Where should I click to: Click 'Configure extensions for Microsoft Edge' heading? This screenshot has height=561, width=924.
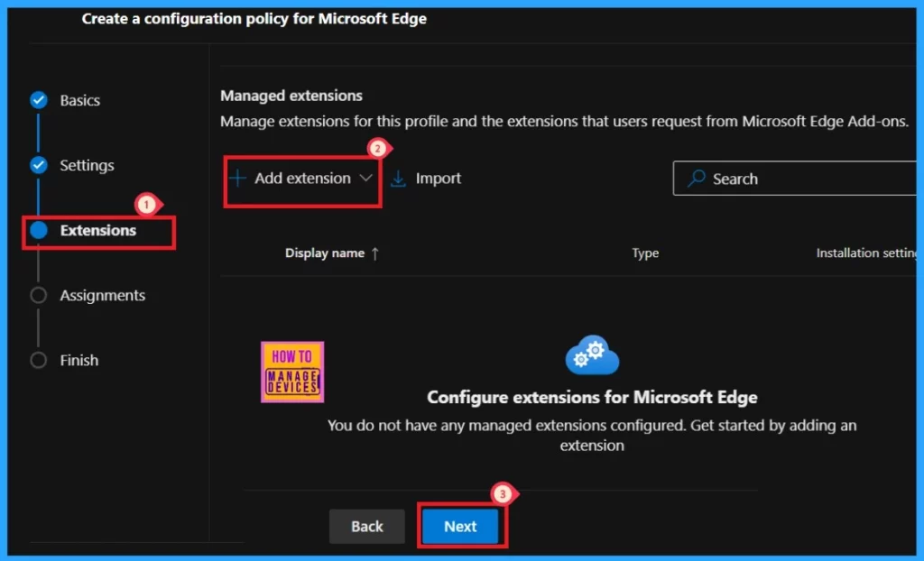(x=592, y=397)
